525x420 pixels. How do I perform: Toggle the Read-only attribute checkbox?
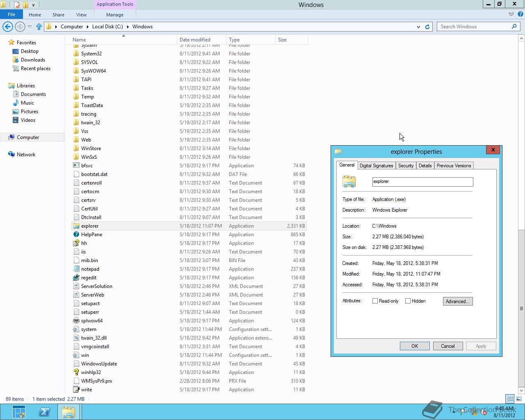click(x=375, y=301)
